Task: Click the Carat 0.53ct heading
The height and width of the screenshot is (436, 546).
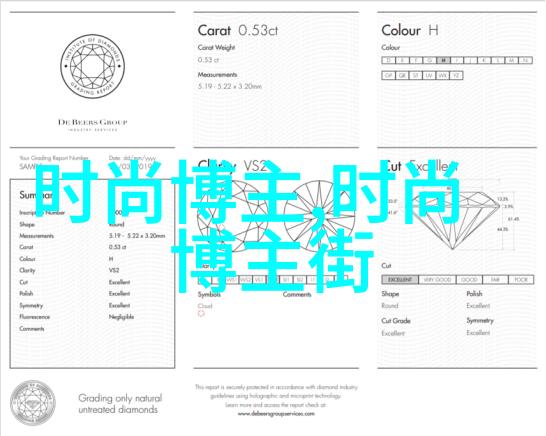Action: point(238,31)
